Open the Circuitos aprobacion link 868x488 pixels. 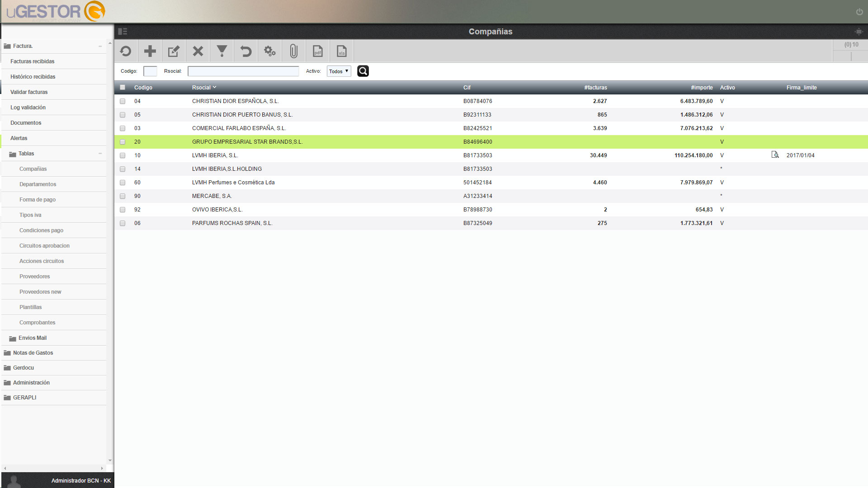[x=44, y=246]
